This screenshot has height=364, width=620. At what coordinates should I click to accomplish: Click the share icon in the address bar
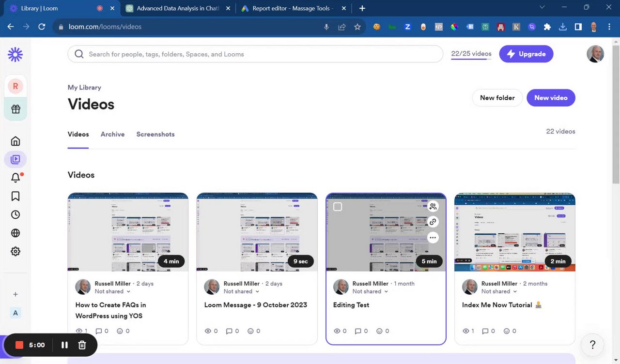(342, 27)
